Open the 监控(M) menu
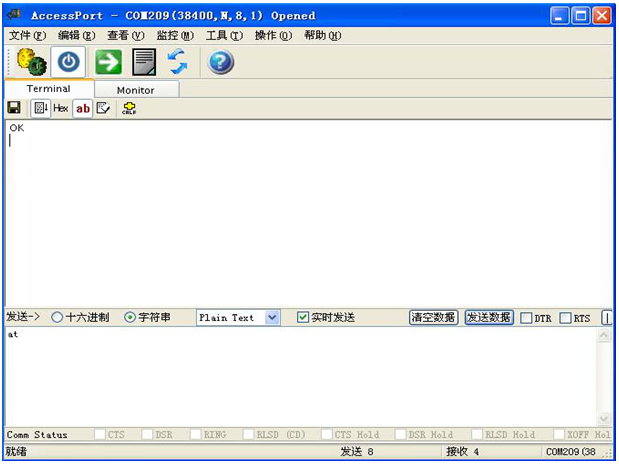Viewport: 619px width, 466px height. tap(175, 36)
